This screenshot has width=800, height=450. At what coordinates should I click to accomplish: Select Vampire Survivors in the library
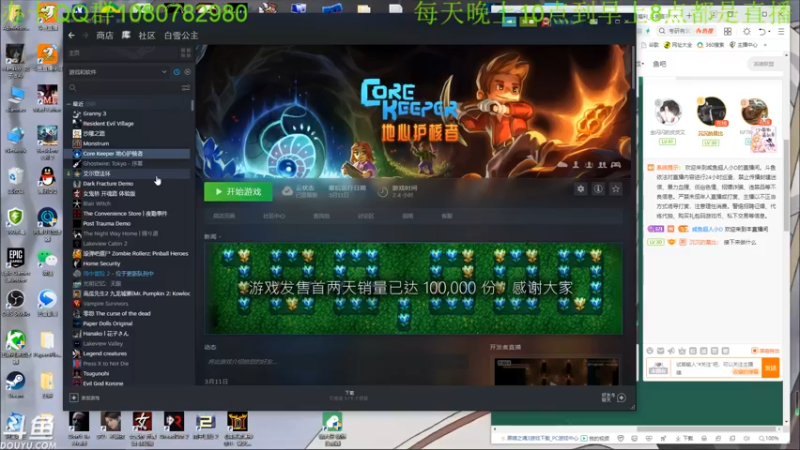pyautogui.click(x=106, y=304)
